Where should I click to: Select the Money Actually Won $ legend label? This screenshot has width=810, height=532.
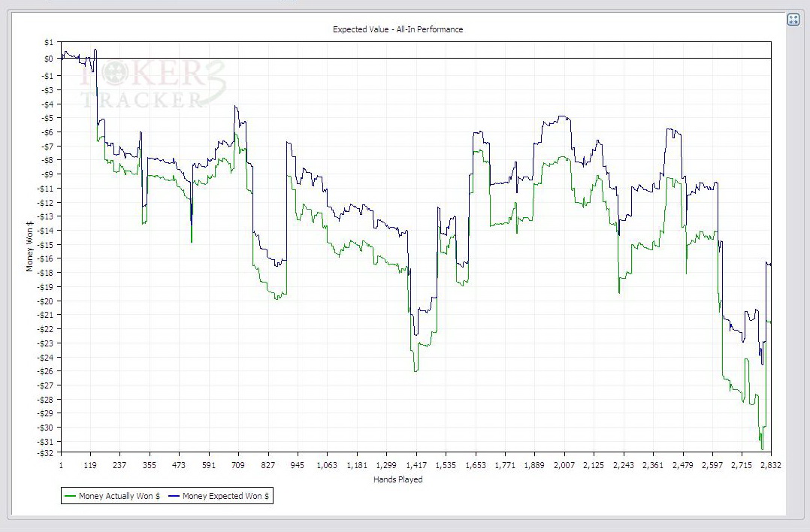pyautogui.click(x=119, y=496)
